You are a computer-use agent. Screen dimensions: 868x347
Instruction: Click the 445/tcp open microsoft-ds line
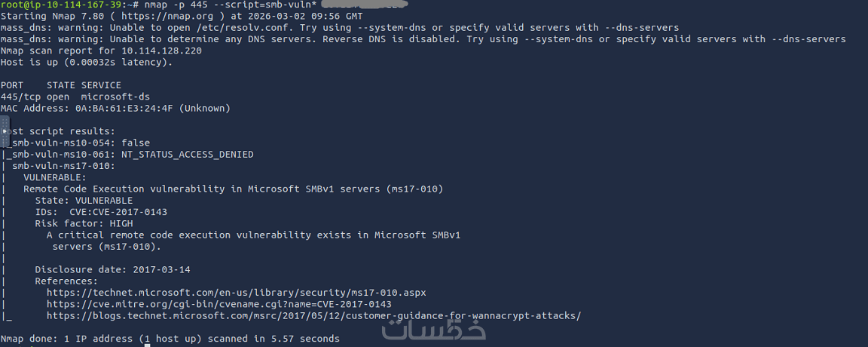coord(60,97)
